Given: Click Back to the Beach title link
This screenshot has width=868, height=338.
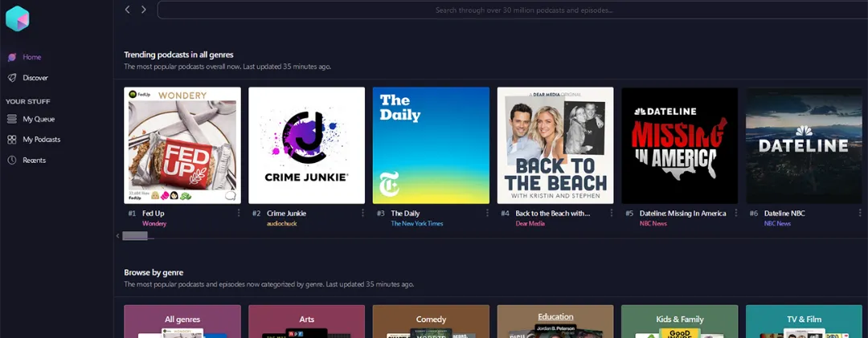Looking at the screenshot, I should pyautogui.click(x=552, y=213).
